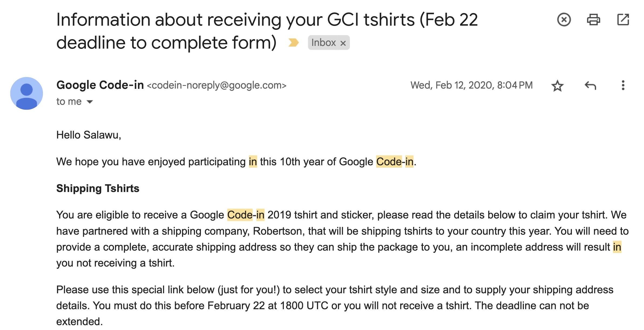The image size is (644, 330).
Task: Click the bold "Shipping Tshirts" heading
Action: tap(98, 188)
